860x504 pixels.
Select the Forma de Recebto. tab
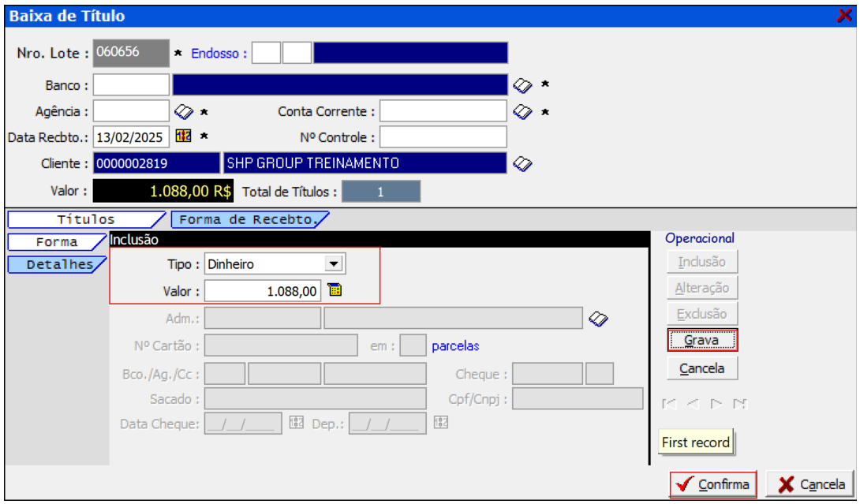point(249,220)
